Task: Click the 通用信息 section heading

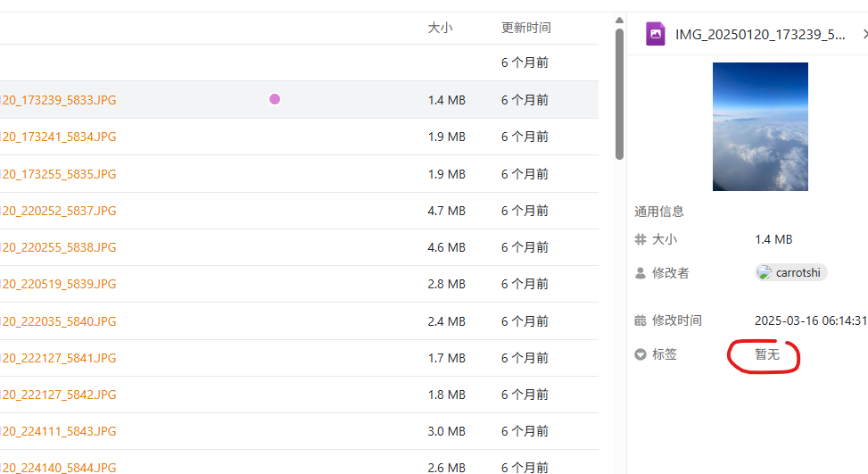Action: coord(658,212)
